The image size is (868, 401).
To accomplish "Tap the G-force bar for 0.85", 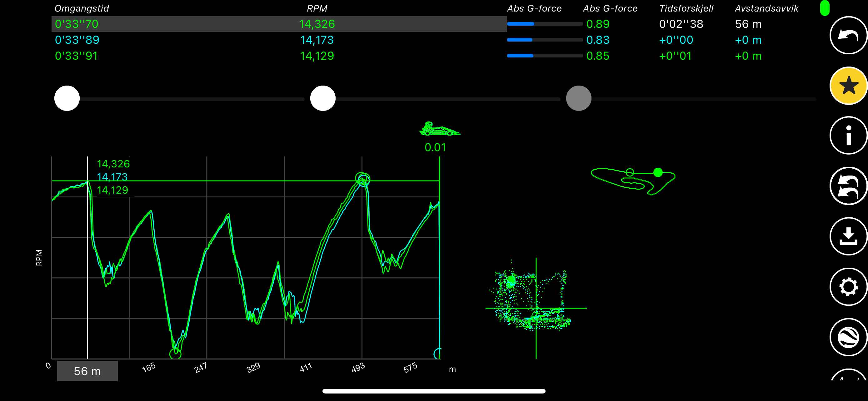I will pos(545,56).
